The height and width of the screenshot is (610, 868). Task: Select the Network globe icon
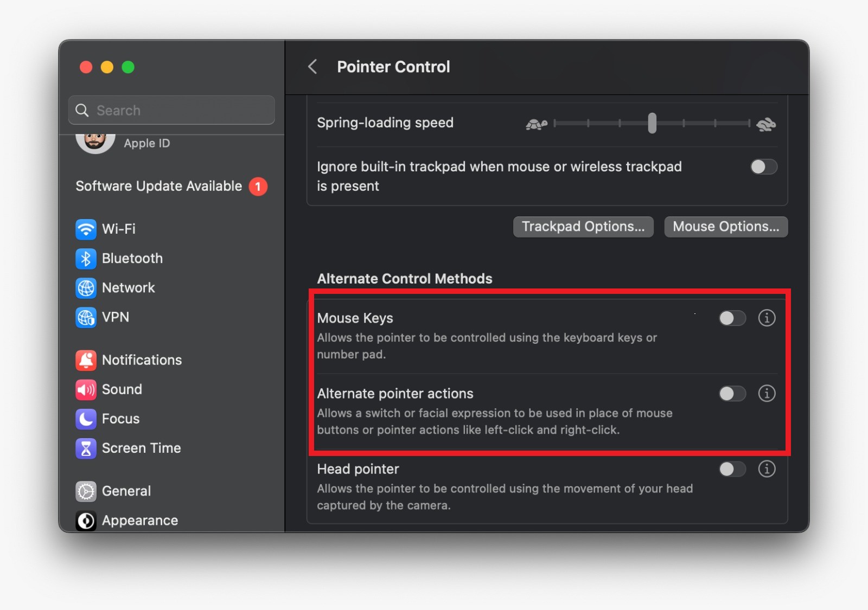tap(86, 288)
